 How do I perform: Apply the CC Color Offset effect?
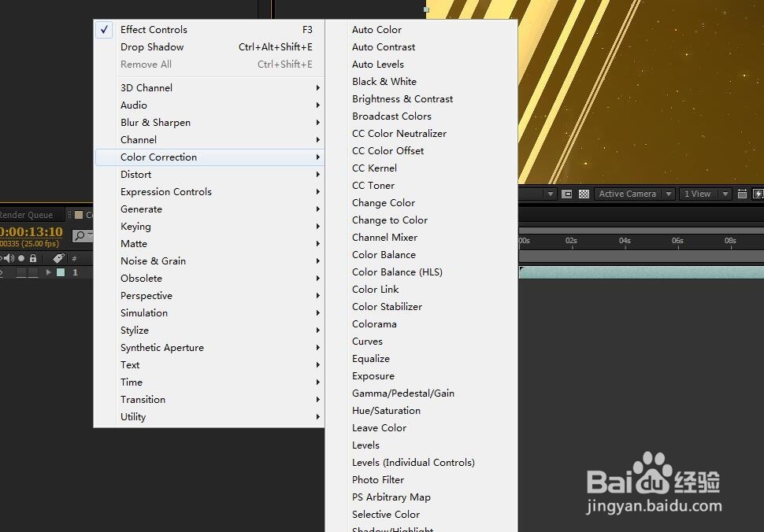(x=421, y=151)
